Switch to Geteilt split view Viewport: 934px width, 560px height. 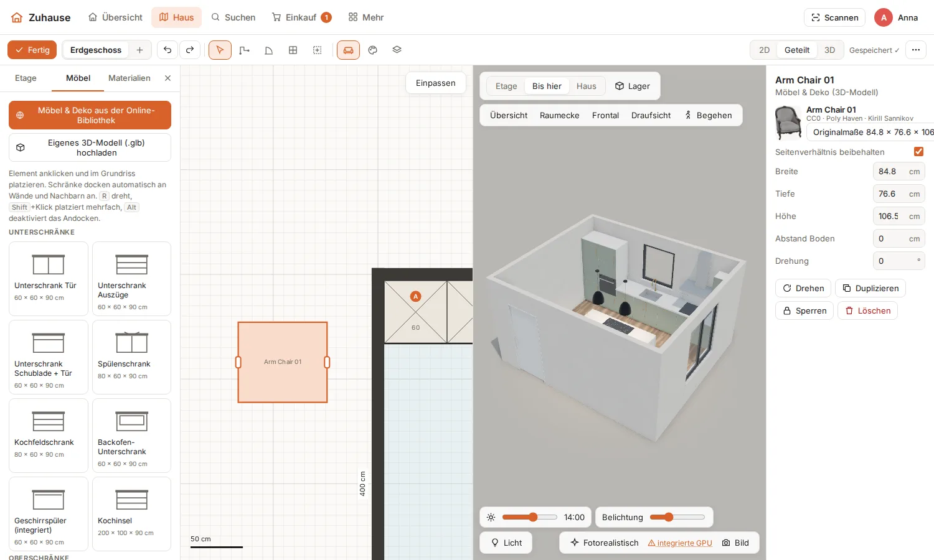797,50
